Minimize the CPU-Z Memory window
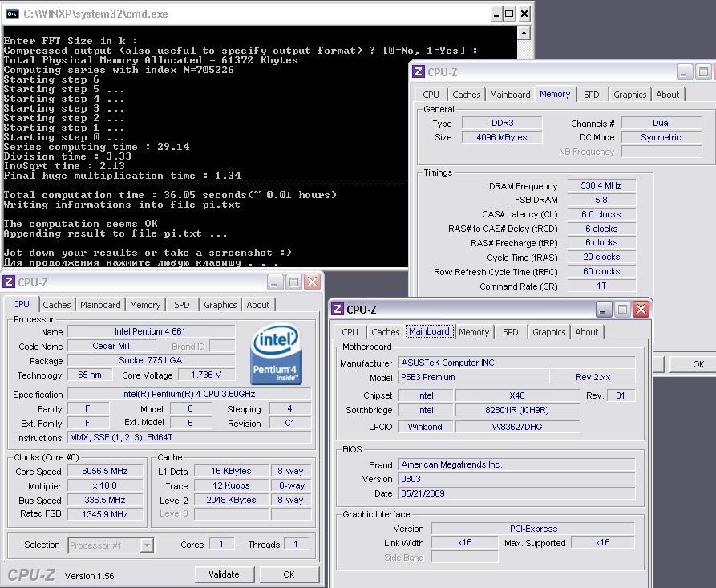This screenshot has width=716, height=588. click(685, 72)
